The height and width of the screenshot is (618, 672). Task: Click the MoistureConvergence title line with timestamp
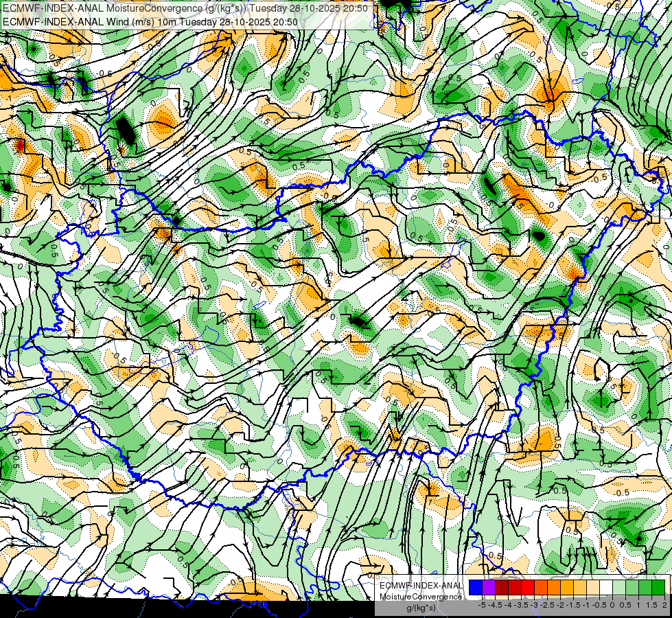[x=185, y=8]
